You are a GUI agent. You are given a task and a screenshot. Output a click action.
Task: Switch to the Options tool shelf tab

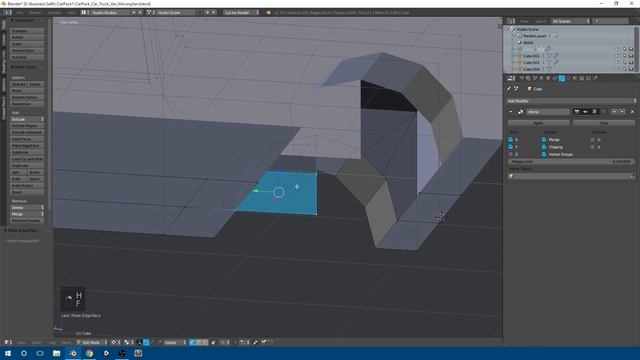pos(4,84)
